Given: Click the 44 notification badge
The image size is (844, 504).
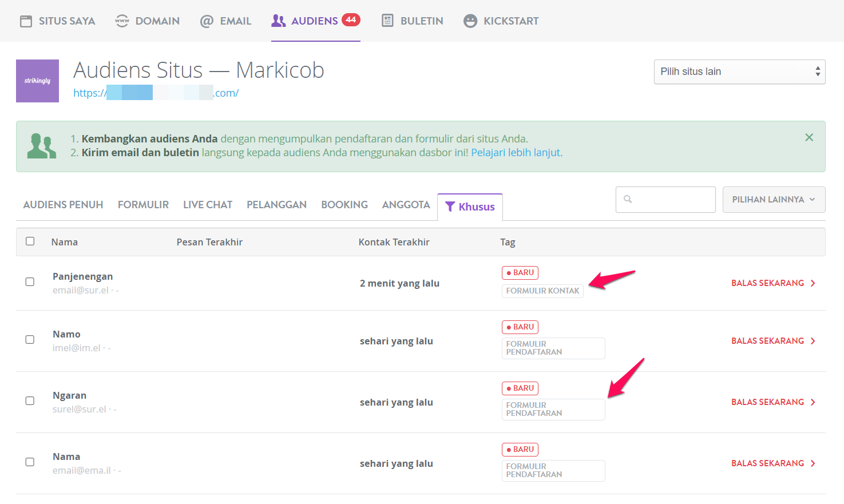Looking at the screenshot, I should (351, 19).
